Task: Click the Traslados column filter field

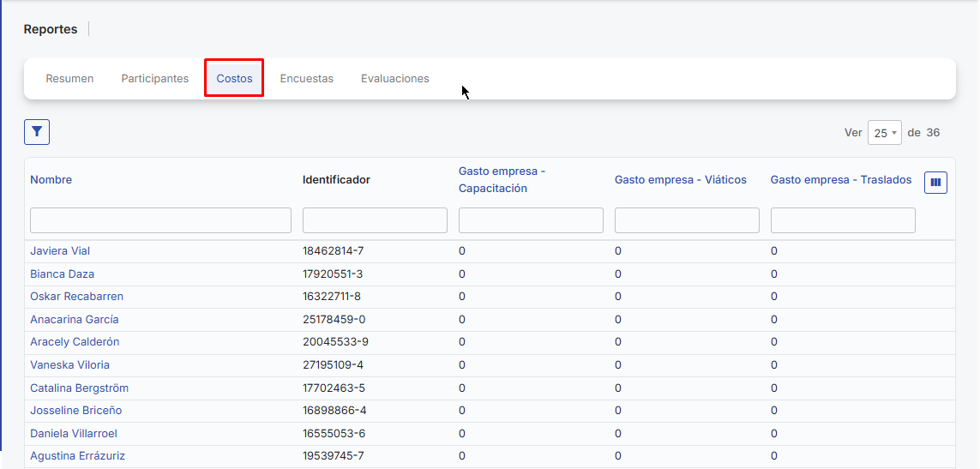Action: [843, 220]
